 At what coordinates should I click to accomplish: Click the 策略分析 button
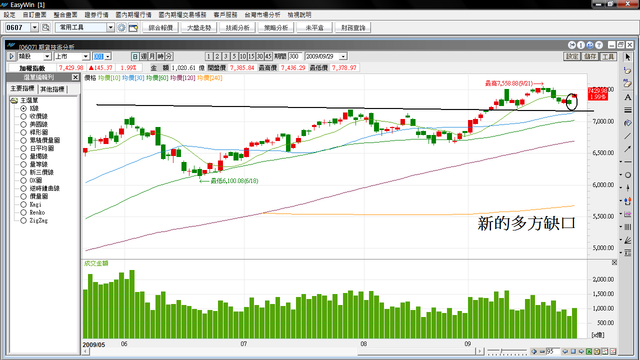coord(276,28)
